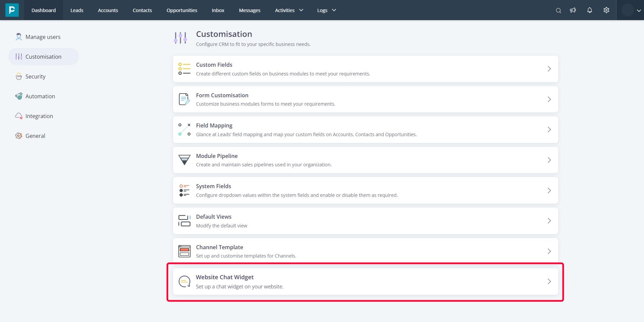Select Security in sidebar
Viewport: 644px width, 322px height.
(44, 76)
